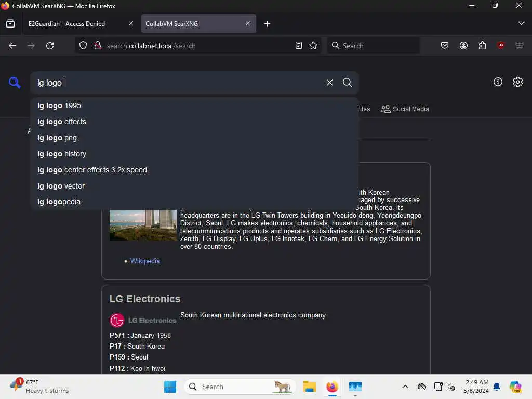Click the OneDrive cloud tray icon
This screenshot has width=532, height=399.
point(422,387)
